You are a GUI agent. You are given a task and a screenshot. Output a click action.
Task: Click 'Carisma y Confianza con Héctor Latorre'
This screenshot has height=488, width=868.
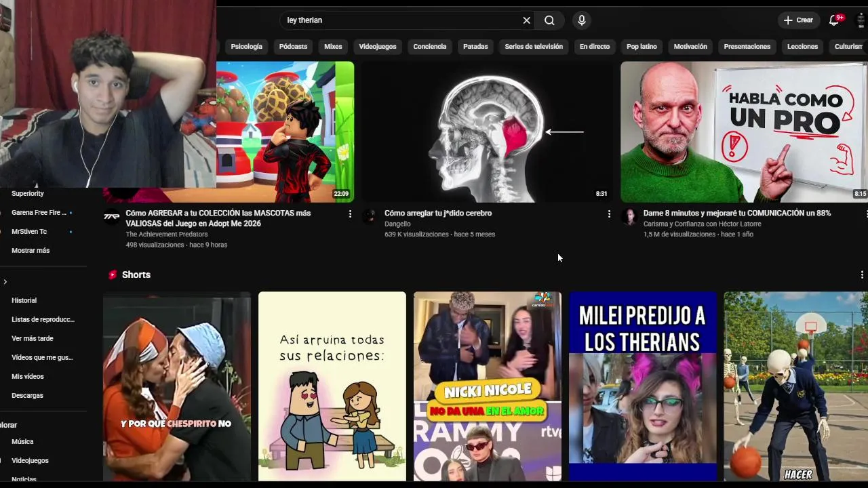point(703,224)
